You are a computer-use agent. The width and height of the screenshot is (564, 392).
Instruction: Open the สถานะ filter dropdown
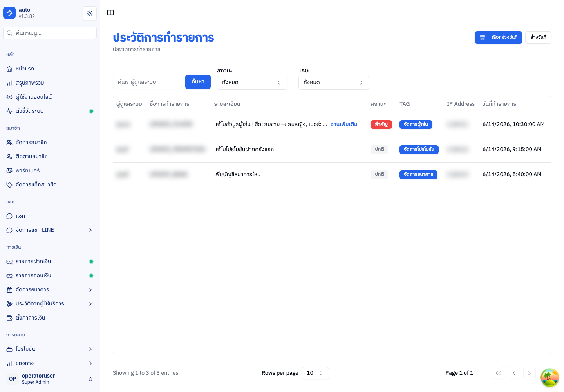[252, 83]
